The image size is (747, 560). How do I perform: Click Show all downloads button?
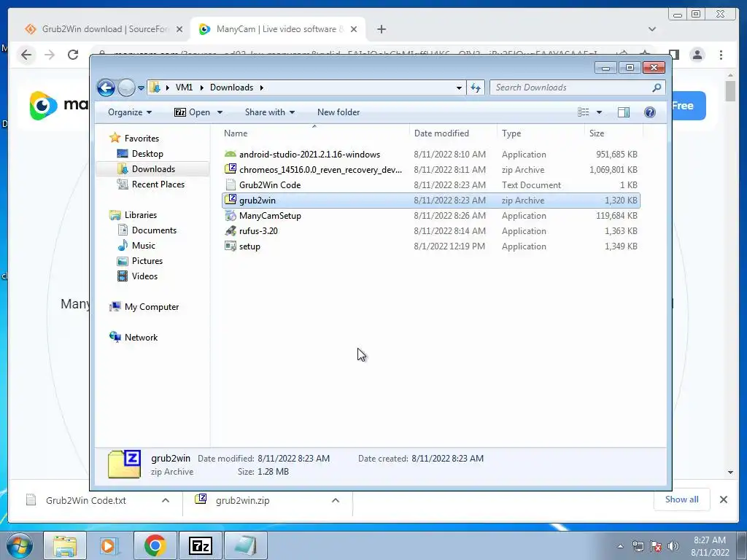[x=682, y=499]
